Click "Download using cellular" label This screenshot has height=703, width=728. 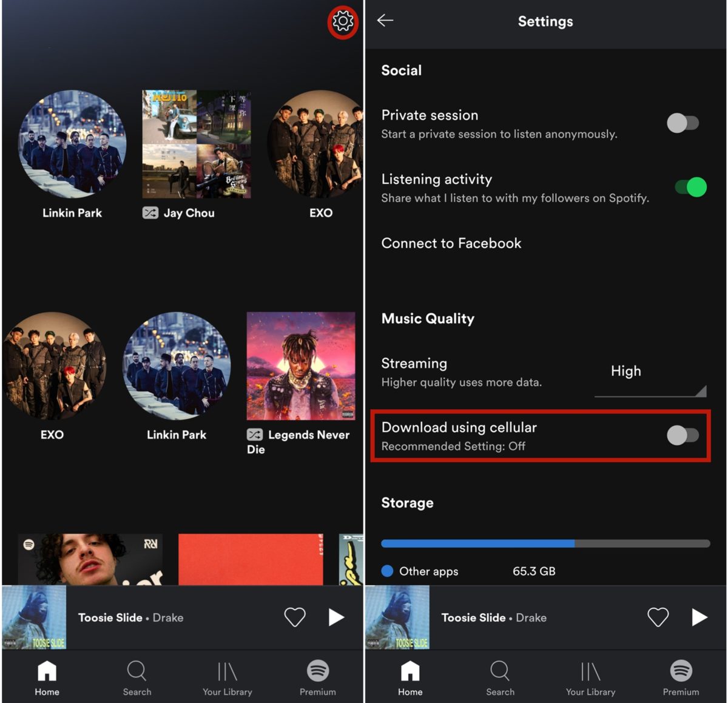click(459, 427)
